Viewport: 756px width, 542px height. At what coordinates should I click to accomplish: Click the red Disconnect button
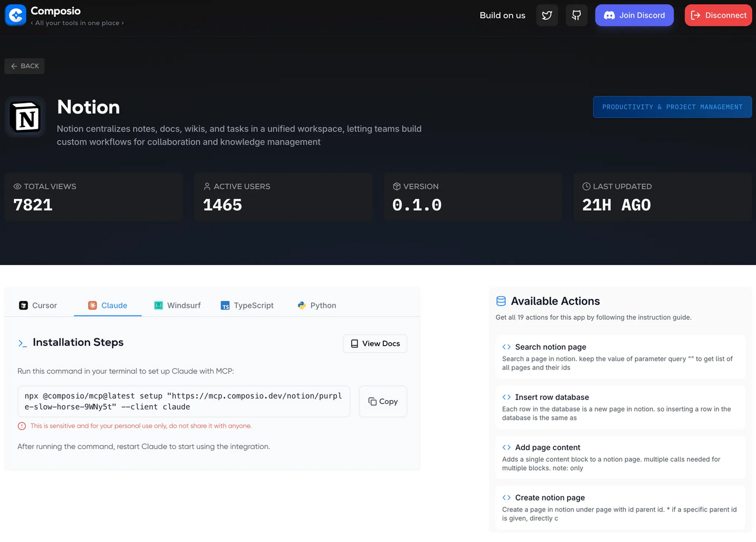click(x=718, y=15)
